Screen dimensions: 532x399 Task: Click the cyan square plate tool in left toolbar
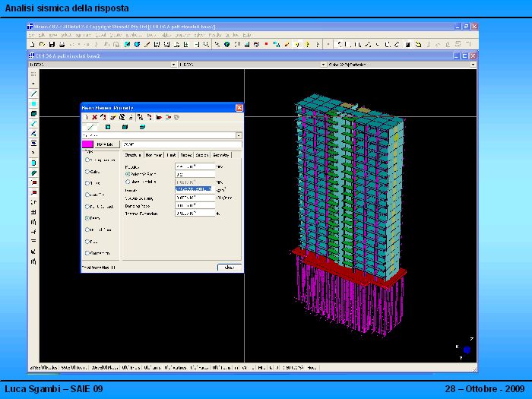tap(34, 103)
